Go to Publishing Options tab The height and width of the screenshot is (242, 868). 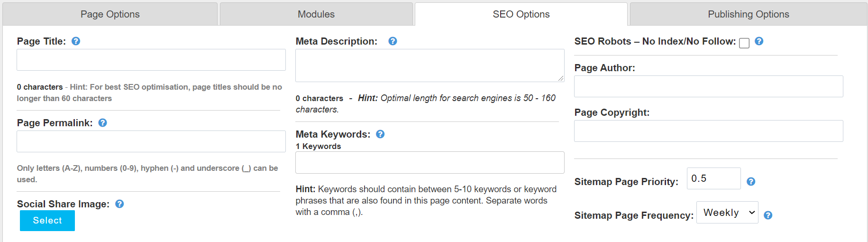point(749,14)
